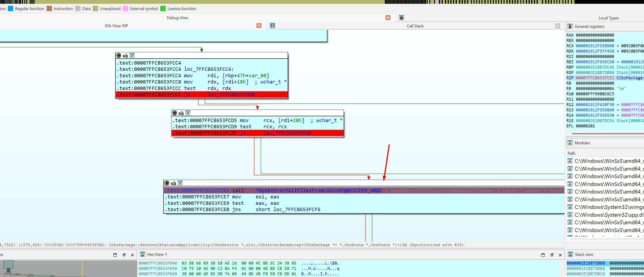644x277 pixels.
Task: Click the Path column header in Modules
Action: coord(571,153)
